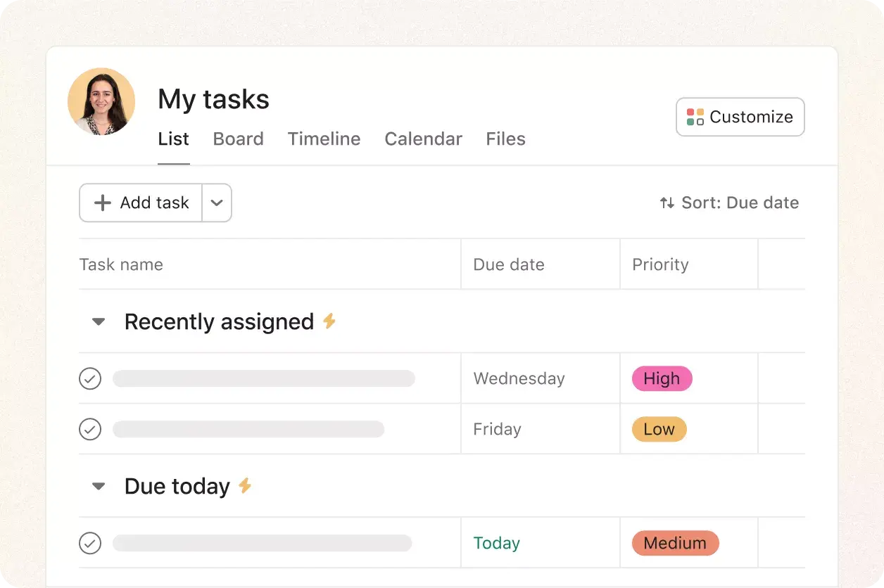Collapse the Due today section
This screenshot has width=884, height=588.
coord(98,485)
